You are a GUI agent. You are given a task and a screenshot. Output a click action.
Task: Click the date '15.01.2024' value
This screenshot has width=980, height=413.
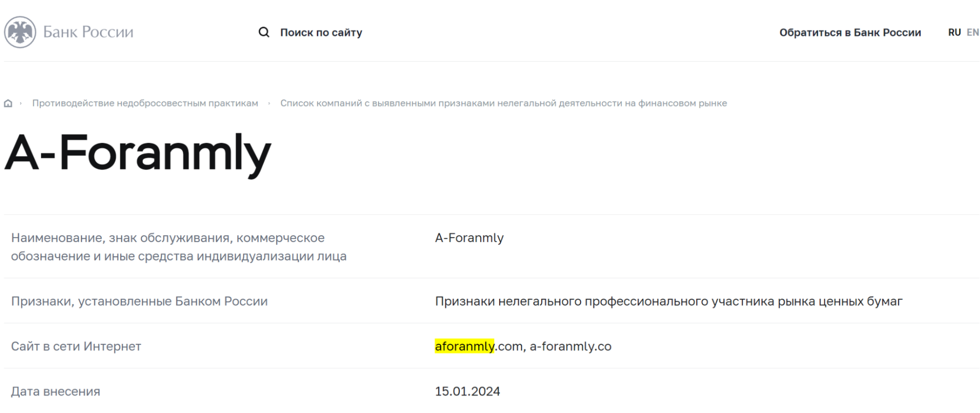[468, 391]
